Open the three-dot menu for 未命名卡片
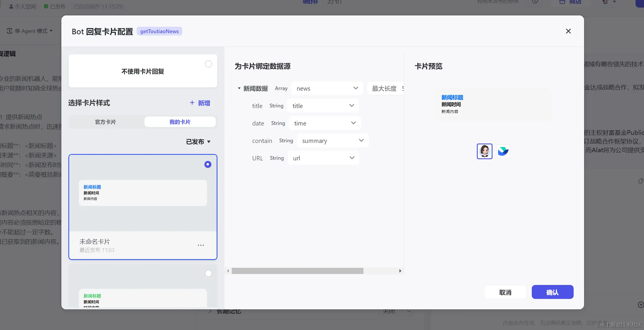Image resolution: width=644 pixels, height=330 pixels. (x=201, y=245)
